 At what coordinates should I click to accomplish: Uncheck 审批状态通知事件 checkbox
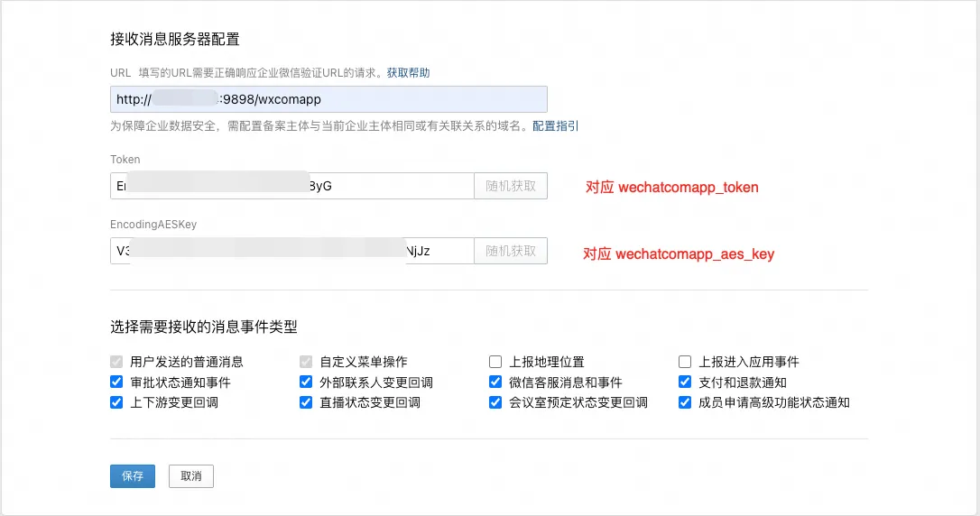[116, 382]
